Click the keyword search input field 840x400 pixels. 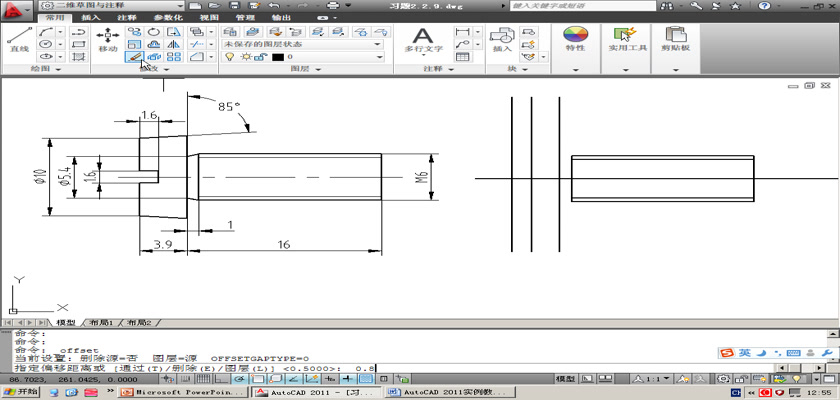tap(582, 6)
